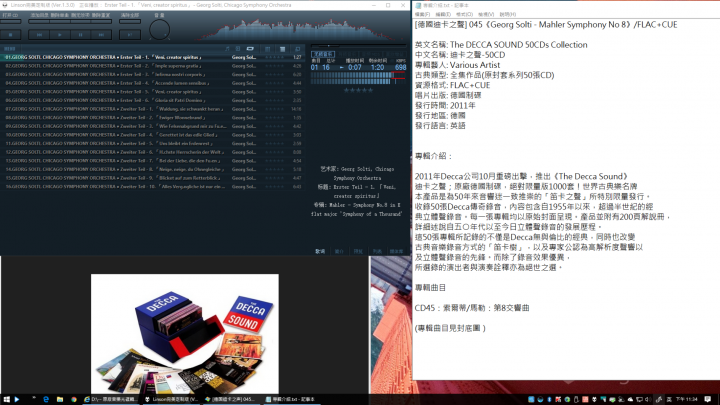Open the View menu in Notepad
The height and width of the screenshot is (405, 720).
point(486,15)
